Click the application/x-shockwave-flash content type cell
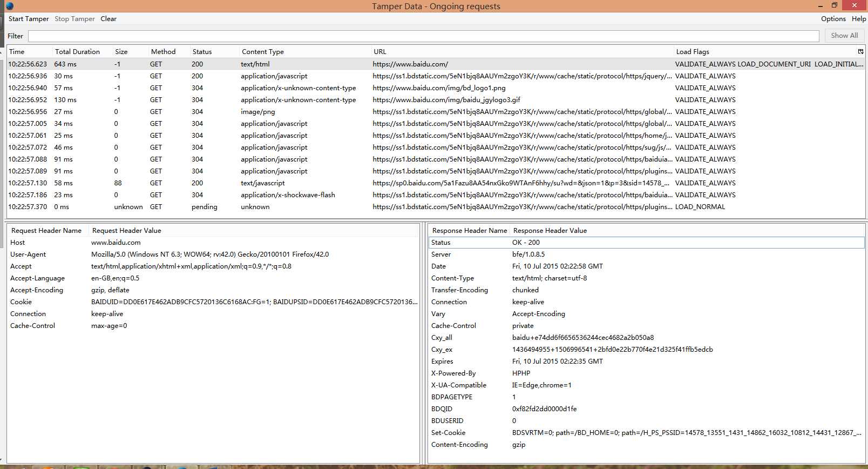 pos(288,195)
